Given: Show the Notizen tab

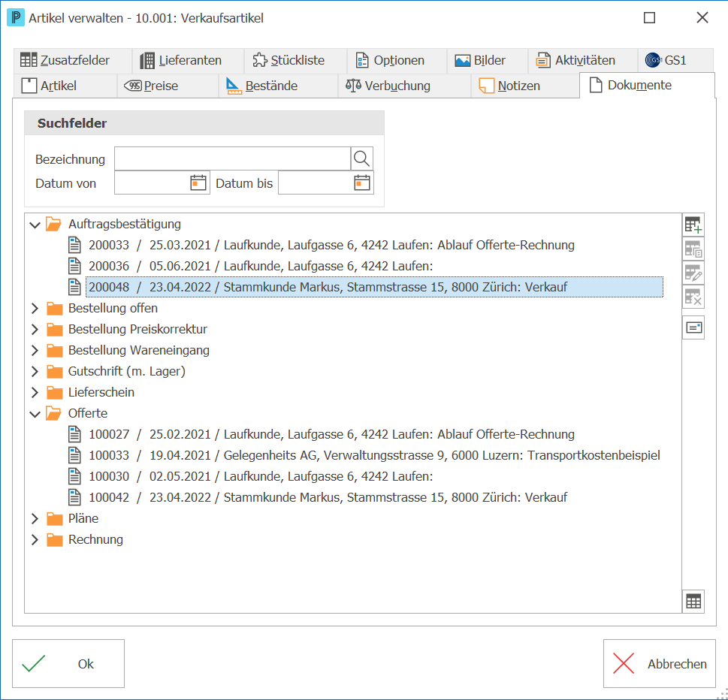Looking at the screenshot, I should (525, 86).
